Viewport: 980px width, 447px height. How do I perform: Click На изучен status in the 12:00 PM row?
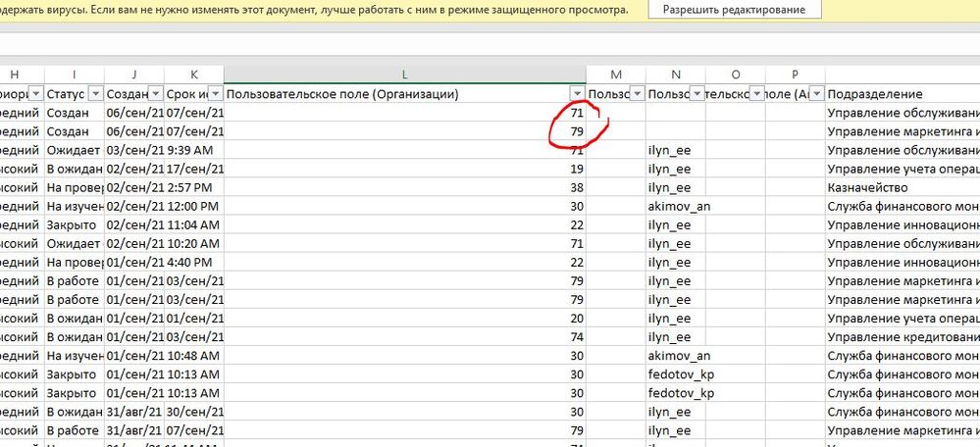click(x=75, y=206)
